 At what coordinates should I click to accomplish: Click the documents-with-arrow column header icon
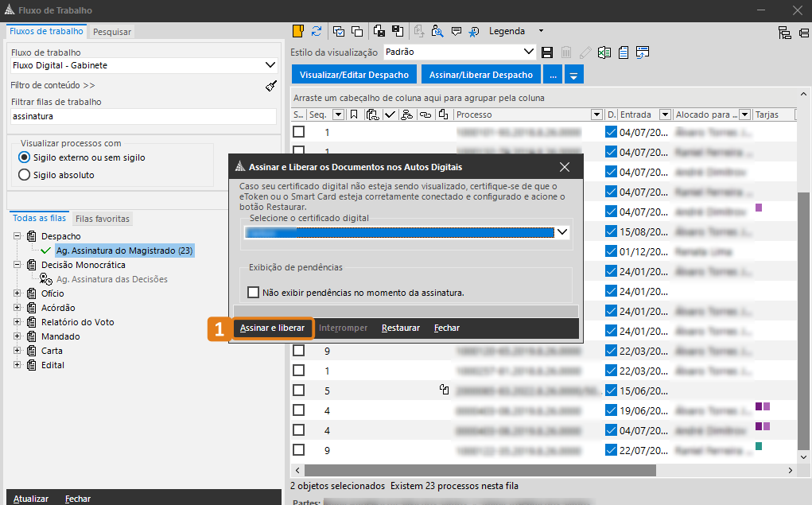(443, 115)
